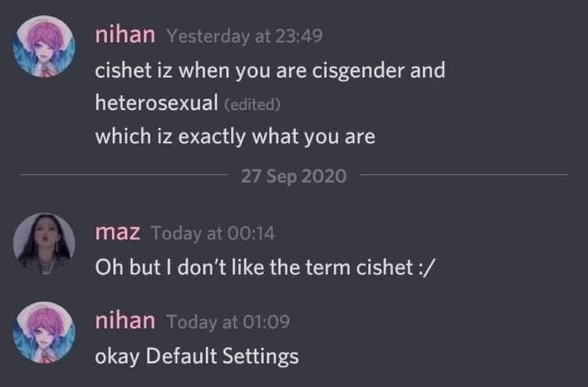Select the message "which iz exactly what you are"
588x387 pixels.
click(x=235, y=136)
